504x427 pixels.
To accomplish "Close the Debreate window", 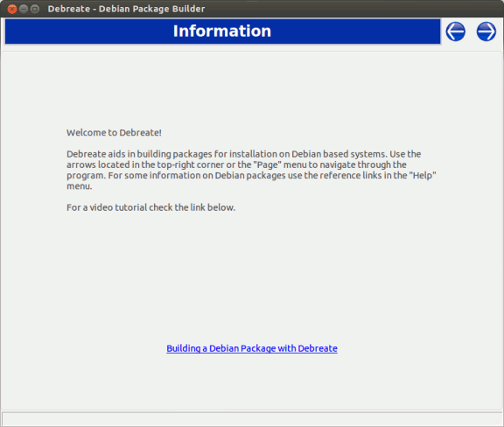I will tap(12, 9).
